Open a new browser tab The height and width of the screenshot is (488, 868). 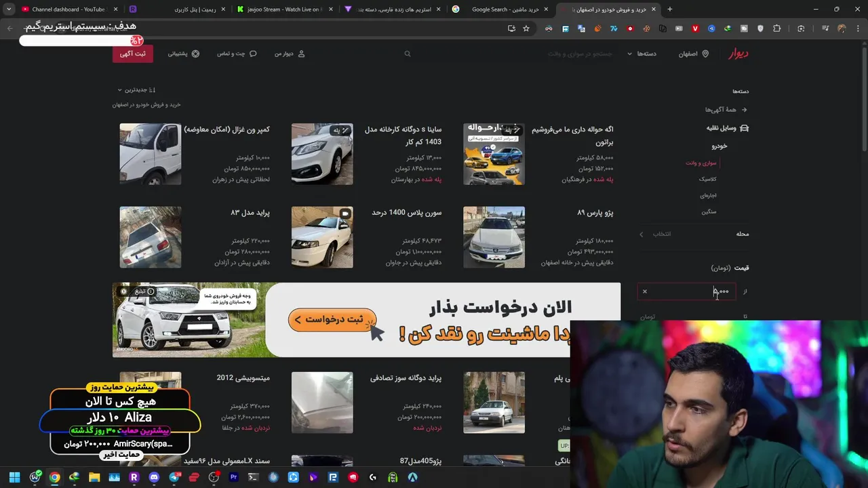[670, 9]
